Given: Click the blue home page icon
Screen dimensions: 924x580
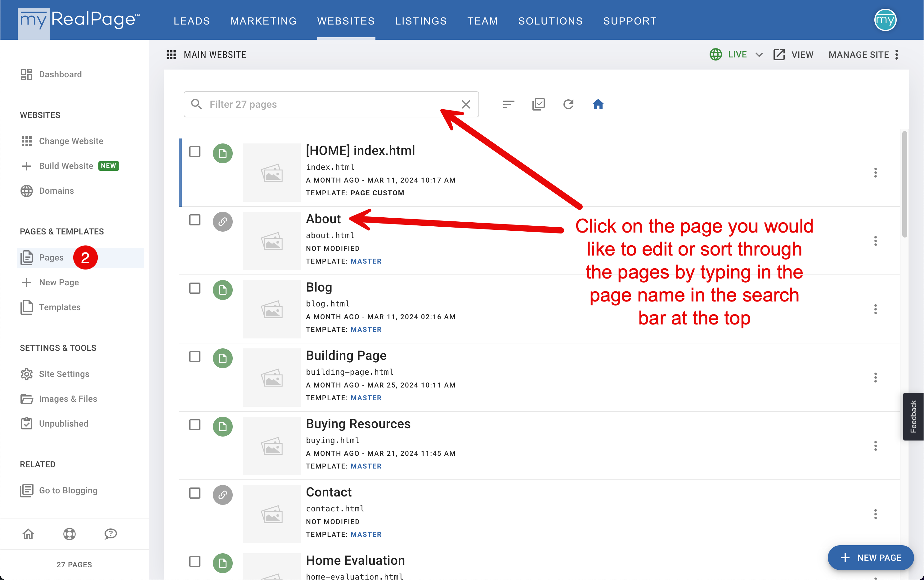Looking at the screenshot, I should [598, 104].
